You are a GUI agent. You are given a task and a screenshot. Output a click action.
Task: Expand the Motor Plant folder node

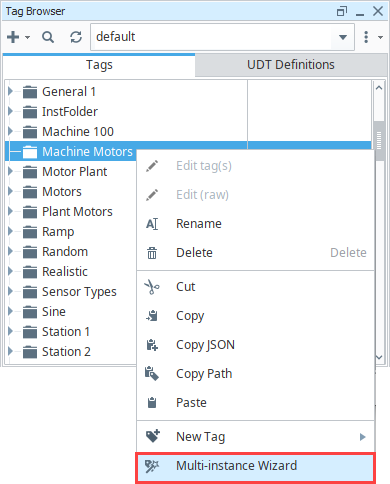pos(10,171)
